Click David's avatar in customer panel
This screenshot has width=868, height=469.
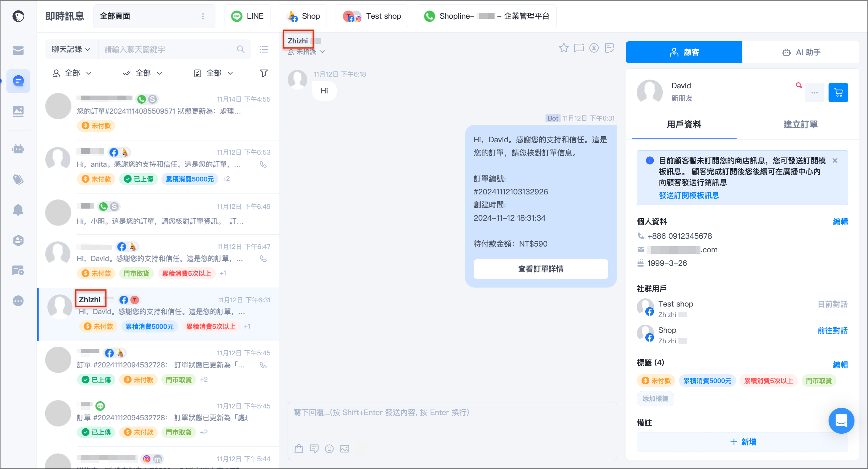(x=649, y=92)
